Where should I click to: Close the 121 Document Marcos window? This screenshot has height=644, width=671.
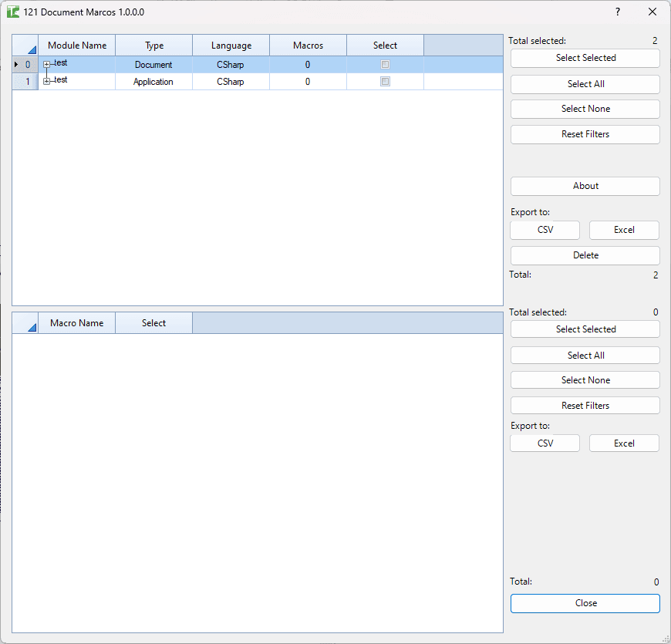[652, 12]
